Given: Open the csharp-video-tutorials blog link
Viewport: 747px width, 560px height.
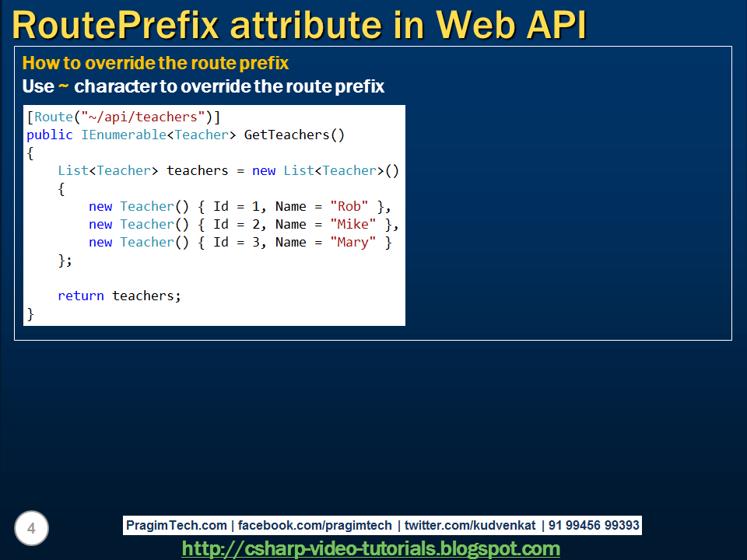Looking at the screenshot, I should pyautogui.click(x=372, y=549).
